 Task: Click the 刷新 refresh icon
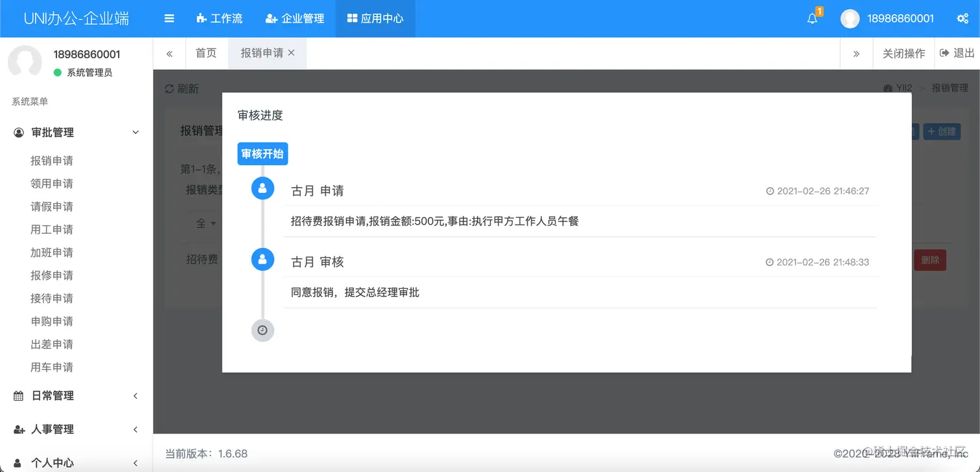(169, 88)
